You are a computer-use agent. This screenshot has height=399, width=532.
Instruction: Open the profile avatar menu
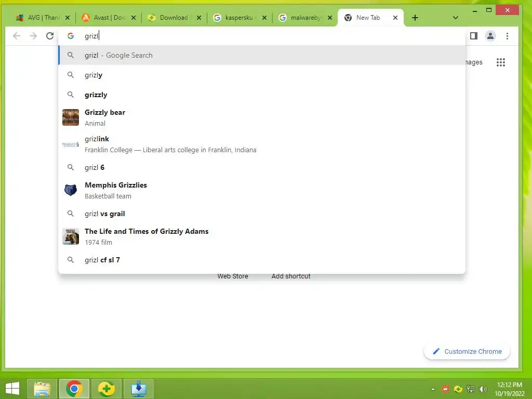click(490, 36)
